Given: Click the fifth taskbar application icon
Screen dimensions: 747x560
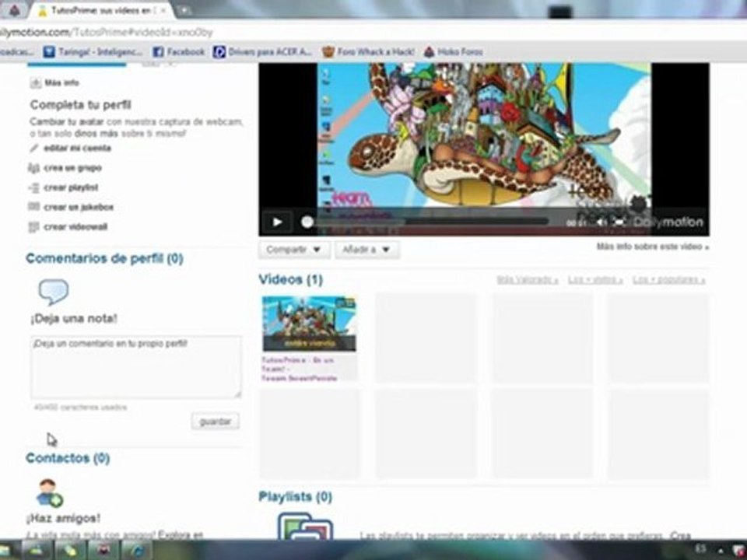Looking at the screenshot, I should 137,551.
